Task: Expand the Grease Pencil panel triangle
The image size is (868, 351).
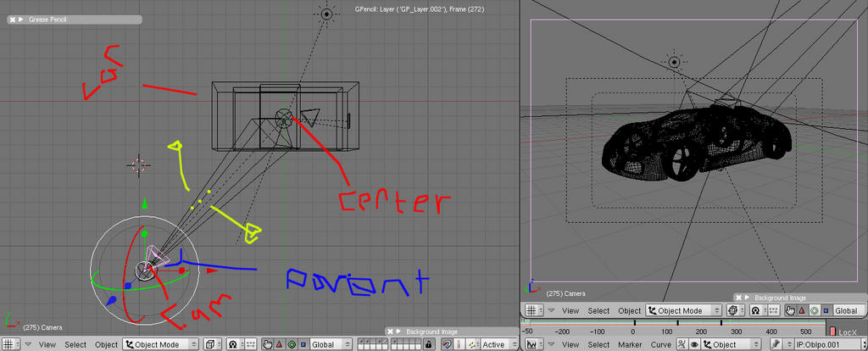Action: tap(21, 19)
